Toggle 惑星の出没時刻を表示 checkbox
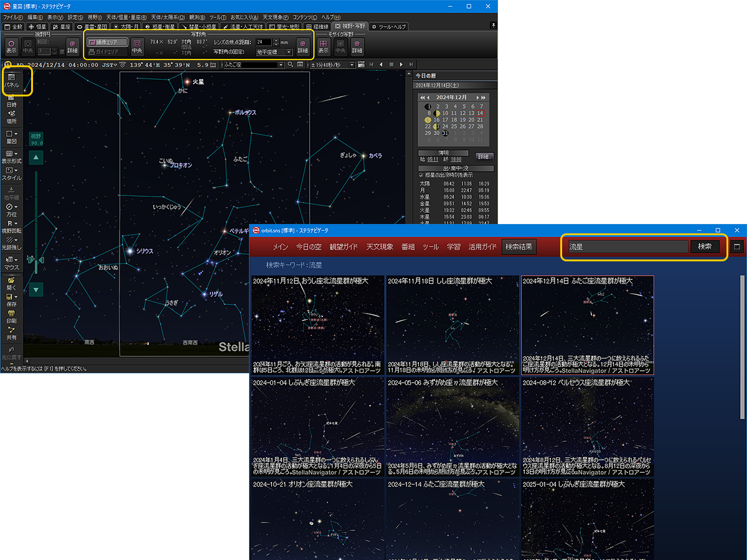This screenshot has width=747, height=560. [x=421, y=175]
